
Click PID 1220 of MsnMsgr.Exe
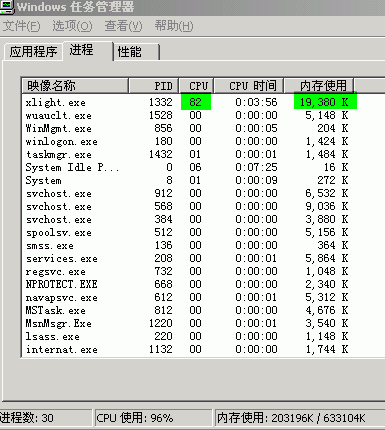(161, 323)
